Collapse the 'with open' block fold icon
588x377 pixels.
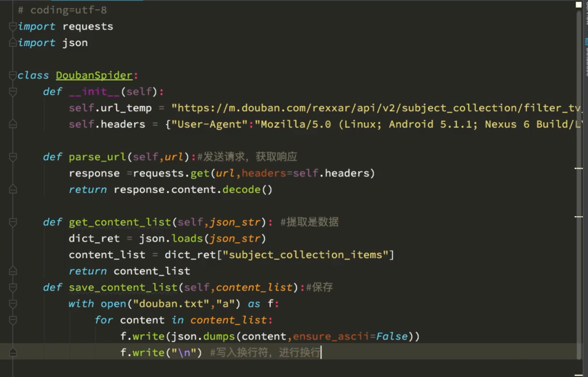coord(13,304)
